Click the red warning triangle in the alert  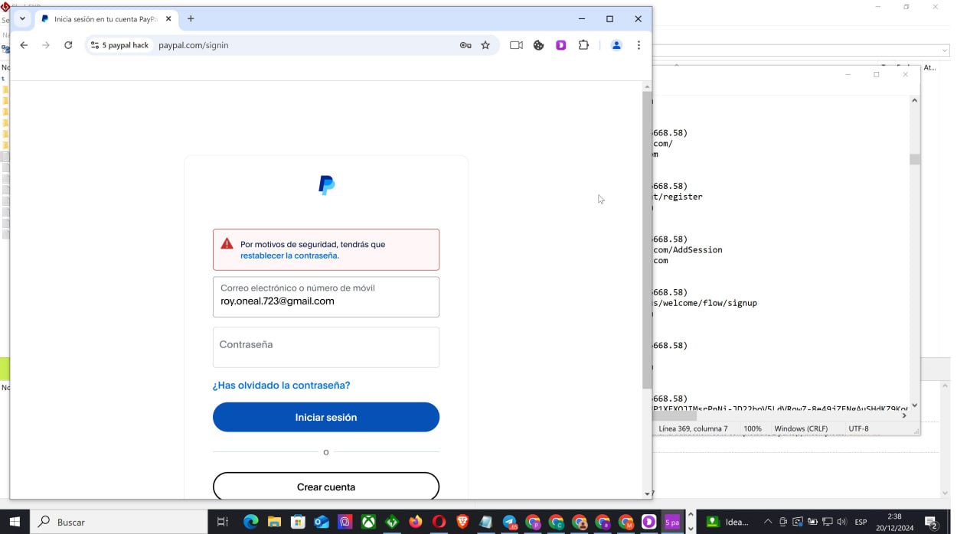[227, 244]
